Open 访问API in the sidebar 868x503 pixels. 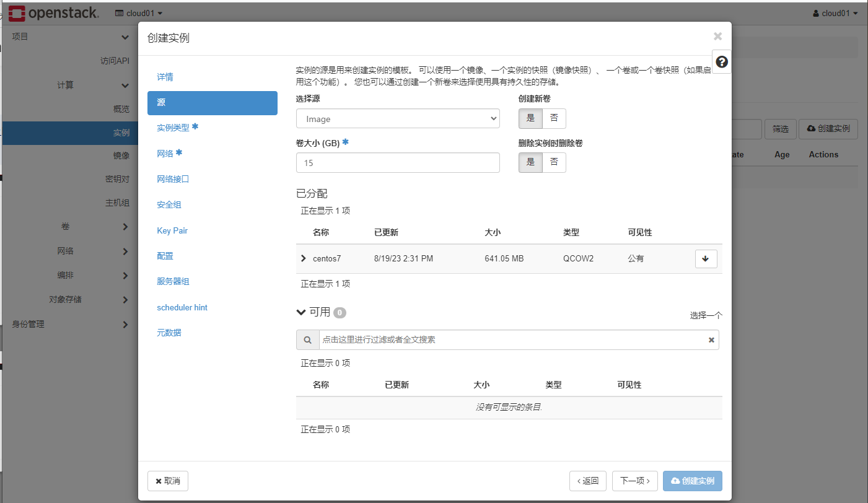tap(115, 61)
